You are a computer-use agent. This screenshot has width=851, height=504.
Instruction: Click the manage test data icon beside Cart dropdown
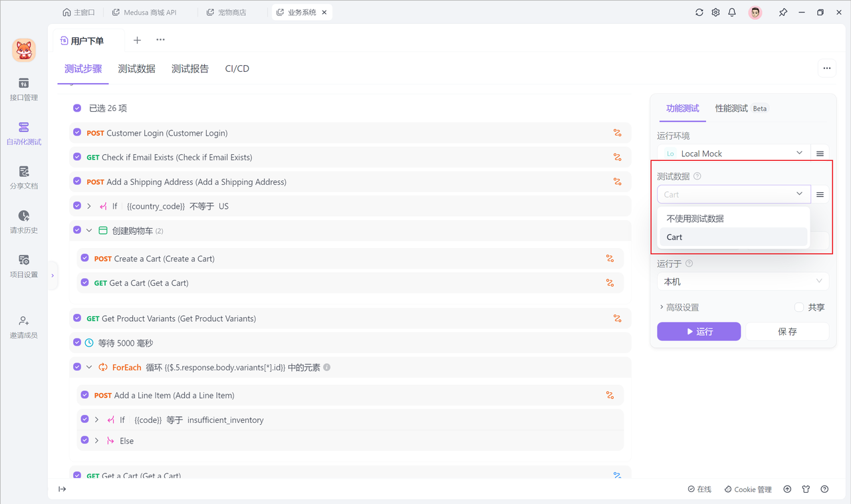coord(820,194)
